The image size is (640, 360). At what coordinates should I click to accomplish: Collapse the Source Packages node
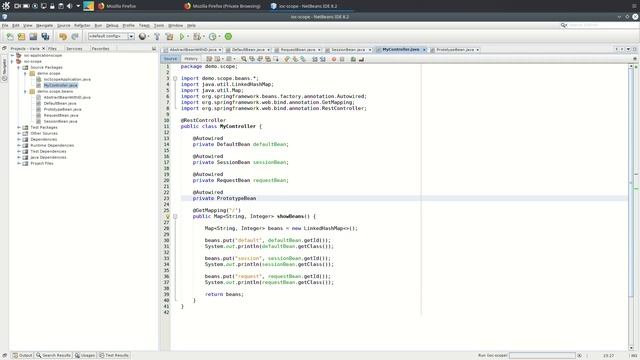click(x=19, y=67)
